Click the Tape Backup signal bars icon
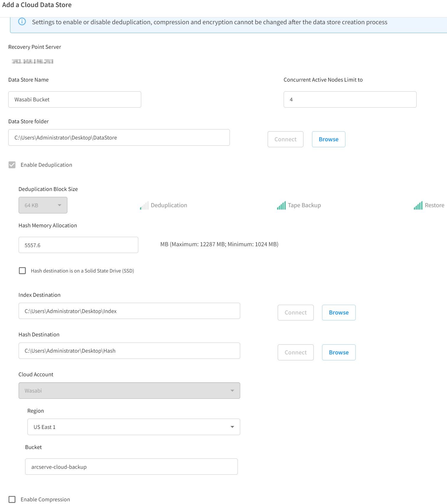 [x=281, y=205]
